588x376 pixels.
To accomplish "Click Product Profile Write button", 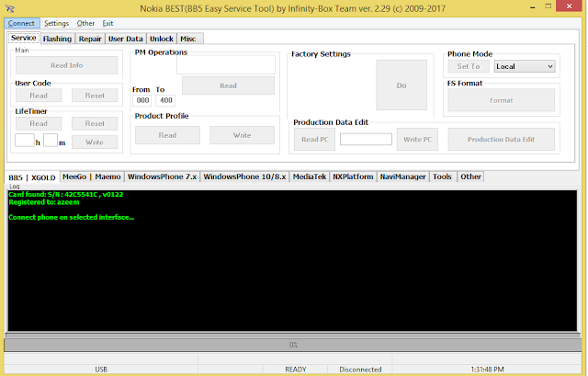I will [242, 135].
